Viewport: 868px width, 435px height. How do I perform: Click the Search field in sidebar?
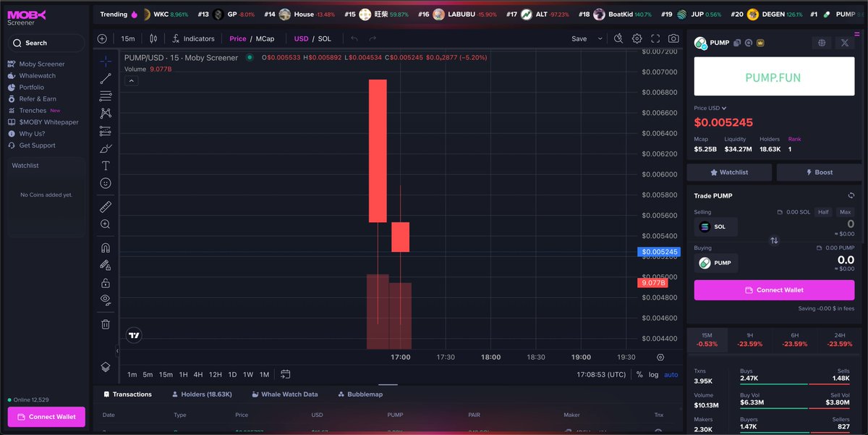coord(46,43)
